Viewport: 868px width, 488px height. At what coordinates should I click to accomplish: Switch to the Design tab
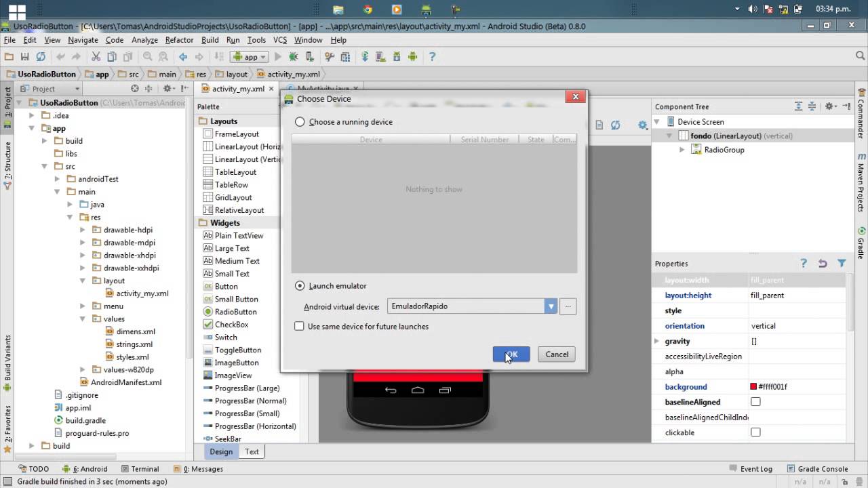click(x=221, y=451)
